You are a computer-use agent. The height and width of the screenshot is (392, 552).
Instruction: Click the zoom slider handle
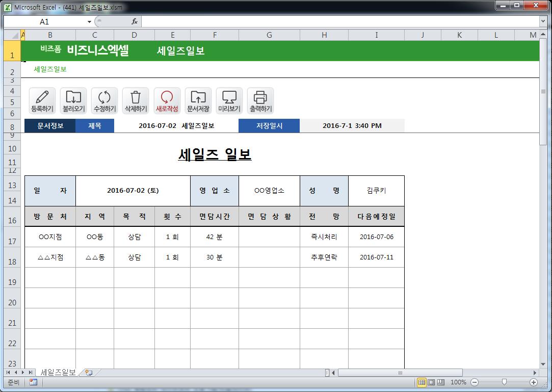[504, 382]
